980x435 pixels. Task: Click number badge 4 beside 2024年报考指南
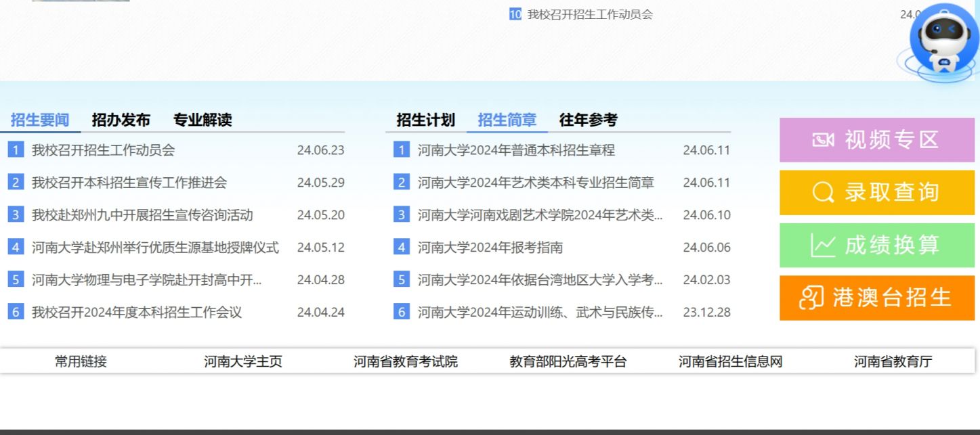[402, 247]
